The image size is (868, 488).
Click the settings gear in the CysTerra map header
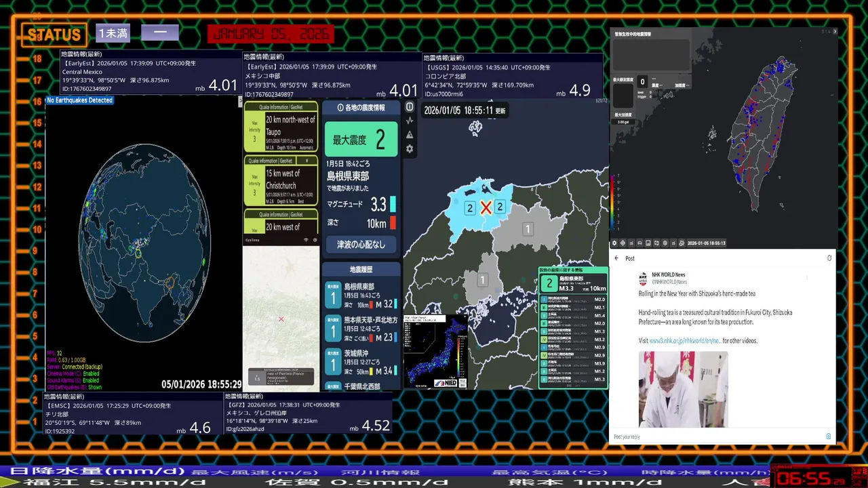point(315,240)
